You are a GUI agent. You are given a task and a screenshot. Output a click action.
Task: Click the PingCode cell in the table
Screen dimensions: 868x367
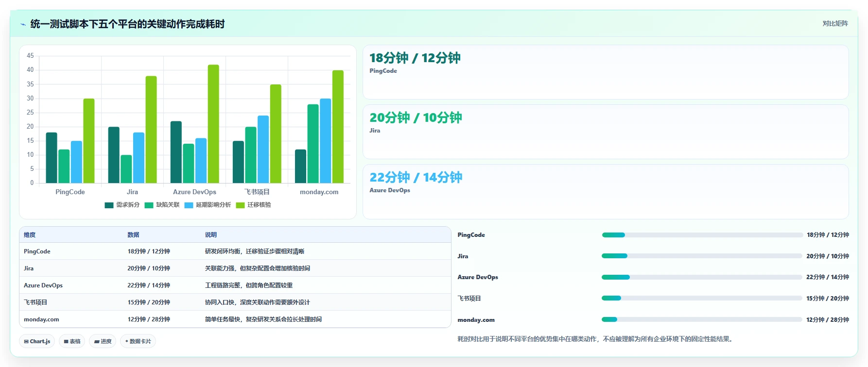[37, 251]
